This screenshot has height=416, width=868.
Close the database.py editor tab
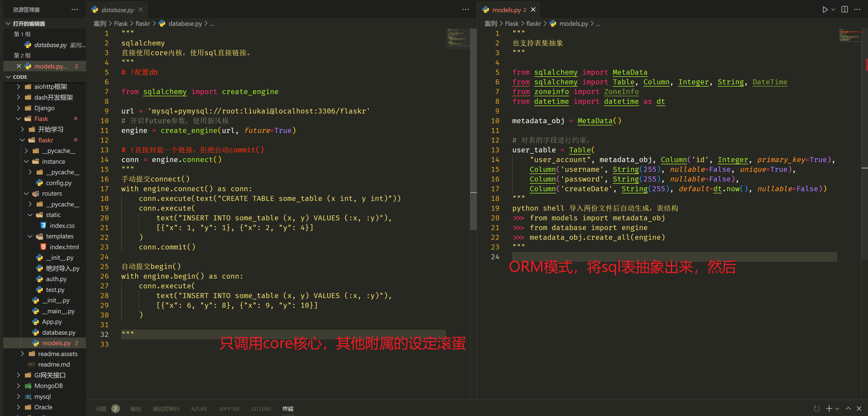(141, 10)
